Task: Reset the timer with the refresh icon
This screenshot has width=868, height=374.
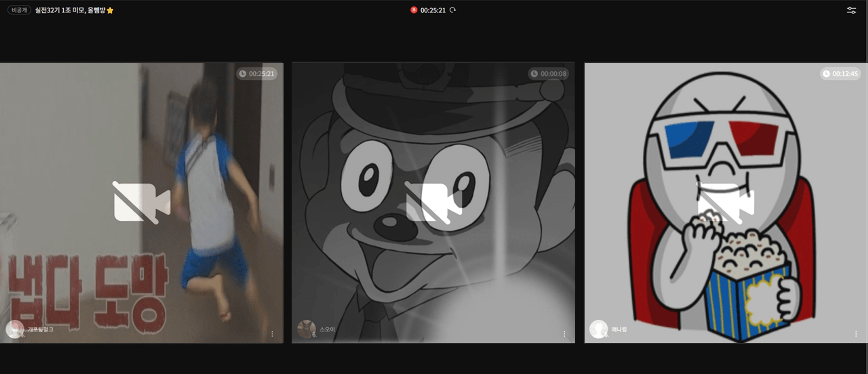Action: [x=453, y=10]
